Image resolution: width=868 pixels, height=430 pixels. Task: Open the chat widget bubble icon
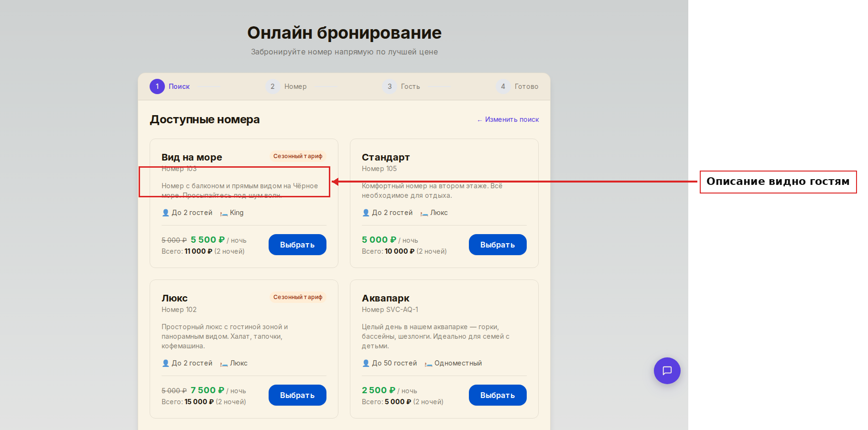tap(667, 371)
